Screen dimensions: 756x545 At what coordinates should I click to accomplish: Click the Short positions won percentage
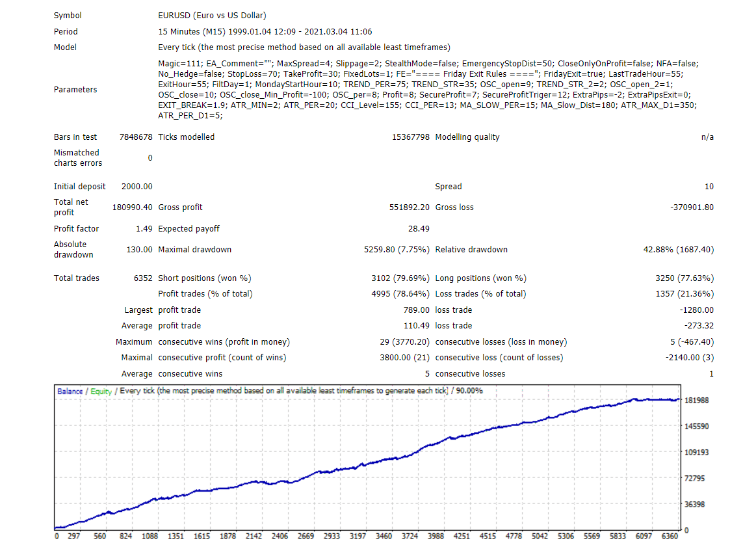tap(411, 278)
